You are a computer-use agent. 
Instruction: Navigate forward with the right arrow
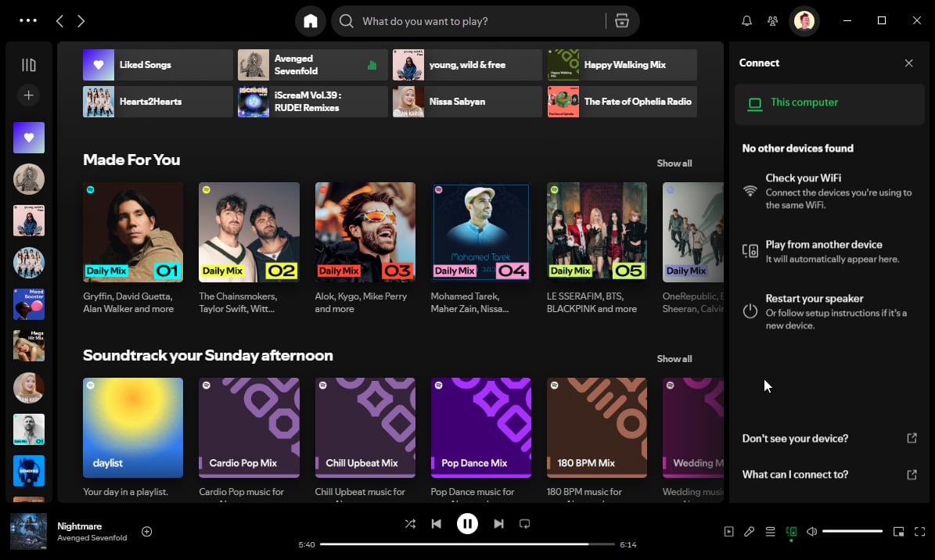point(81,21)
